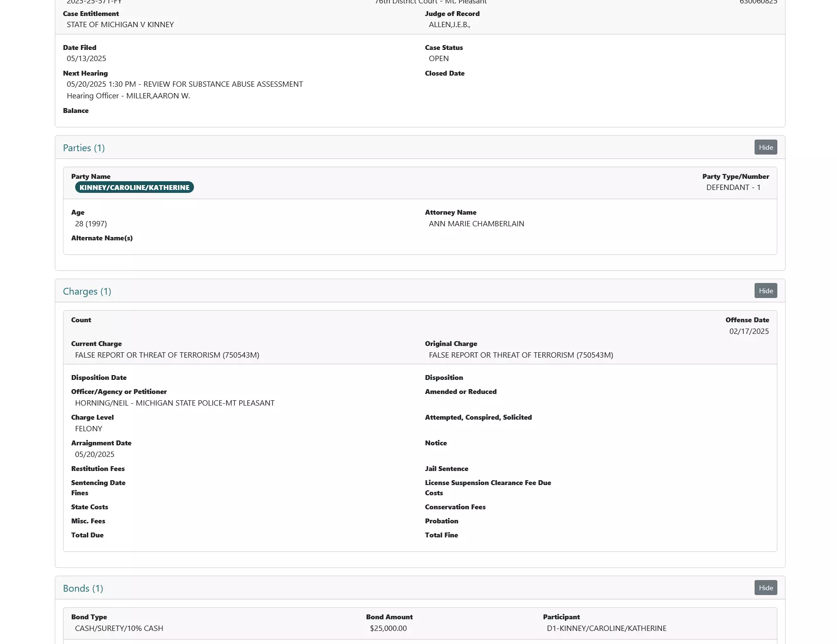Select charge level FELONY
This screenshot has height=644, width=837.
[x=89, y=429]
